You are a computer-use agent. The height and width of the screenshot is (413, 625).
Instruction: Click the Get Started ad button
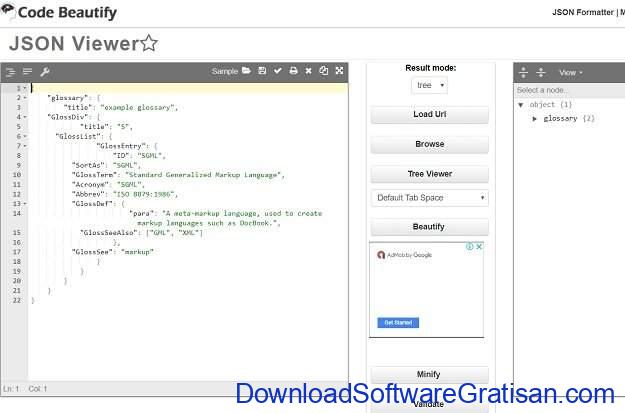(398, 323)
